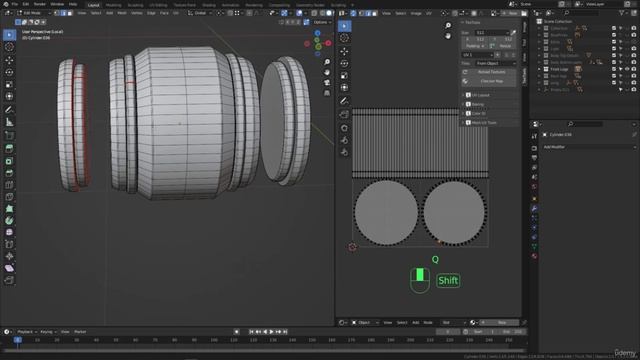Open the File menu

(15, 4)
